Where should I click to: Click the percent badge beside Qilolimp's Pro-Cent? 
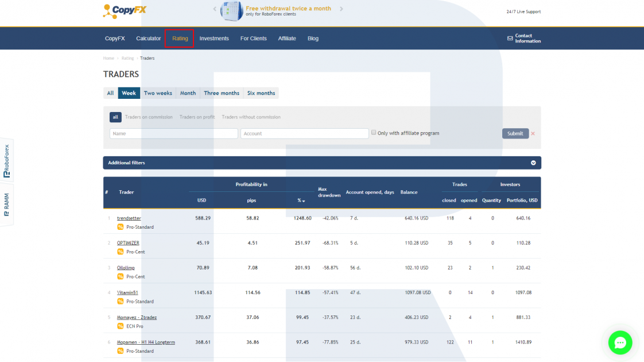(x=121, y=276)
